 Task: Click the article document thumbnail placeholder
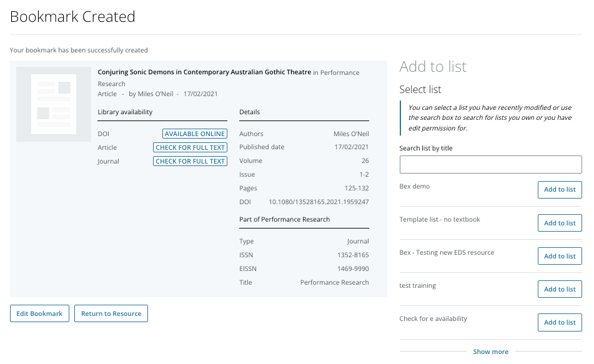tap(54, 104)
